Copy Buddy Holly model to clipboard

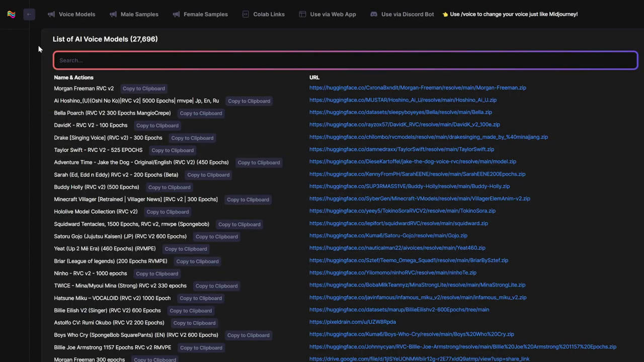pyautogui.click(x=169, y=187)
